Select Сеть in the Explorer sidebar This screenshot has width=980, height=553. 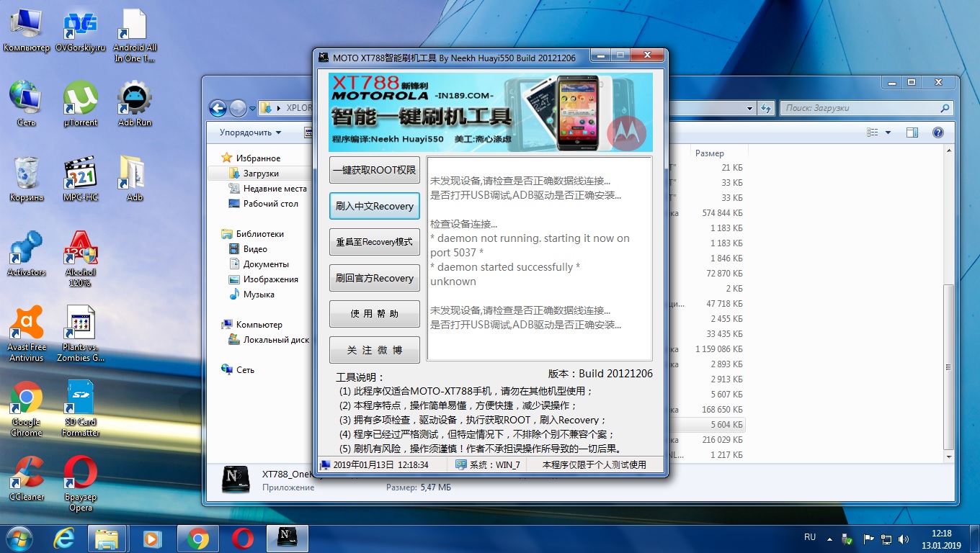[238, 370]
